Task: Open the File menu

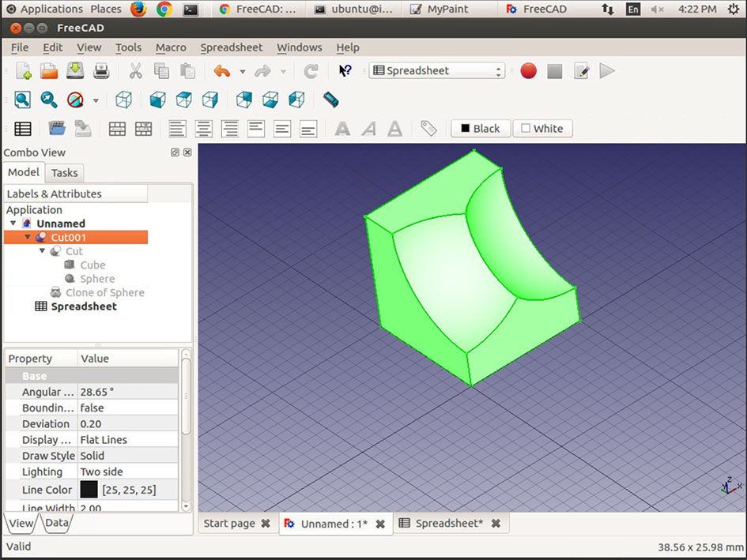Action: click(20, 47)
